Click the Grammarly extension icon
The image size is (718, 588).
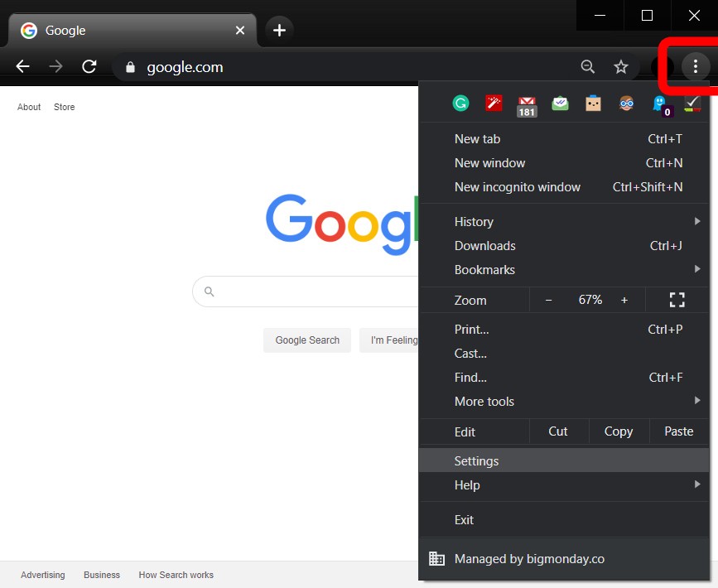coord(461,104)
